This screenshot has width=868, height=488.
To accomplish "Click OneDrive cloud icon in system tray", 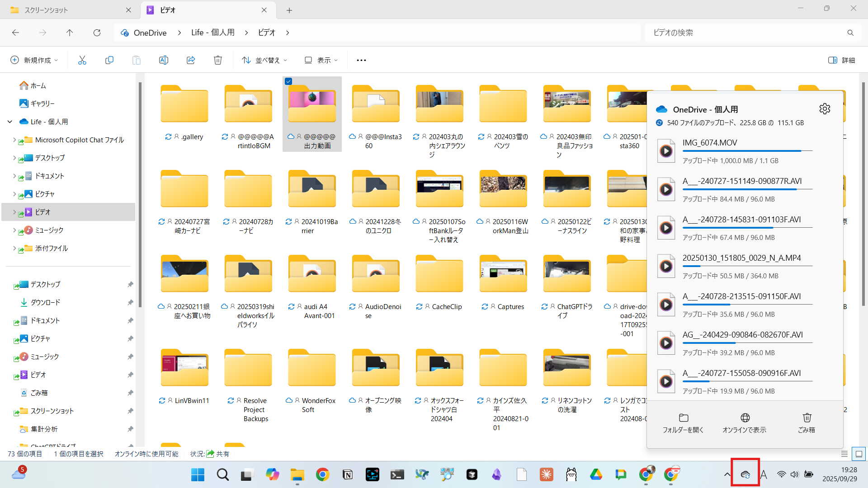I will pos(745,474).
